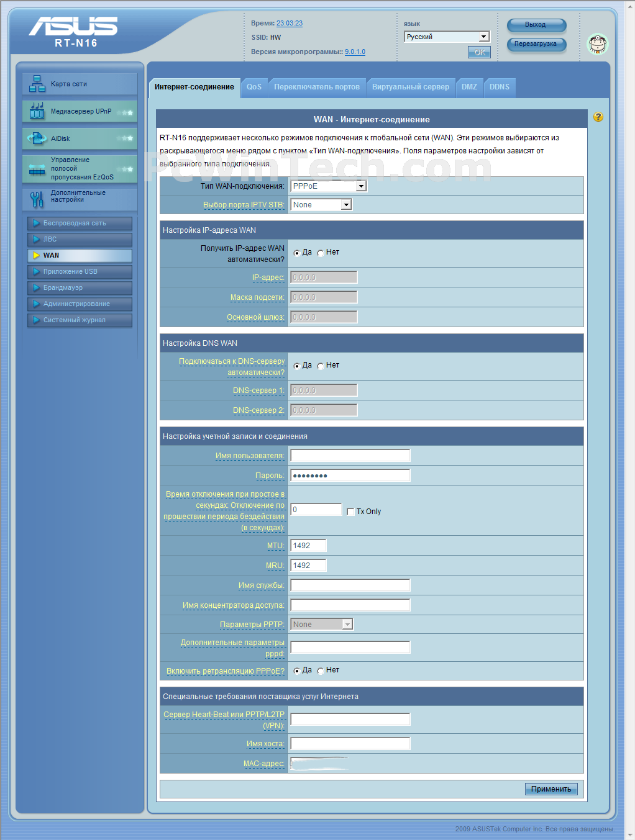Click the Основной шлюз label link
The height and width of the screenshot is (840, 635).
click(255, 317)
